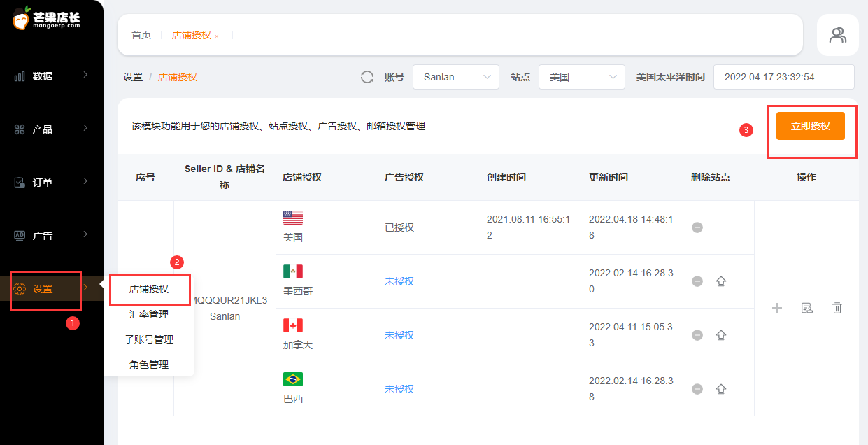Click the 美国太平洋时间 field

pos(784,77)
